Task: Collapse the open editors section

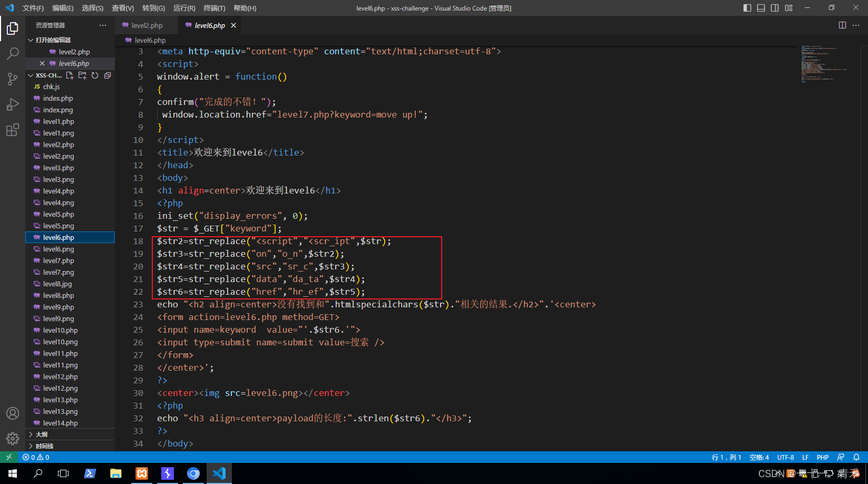Action: (70, 40)
